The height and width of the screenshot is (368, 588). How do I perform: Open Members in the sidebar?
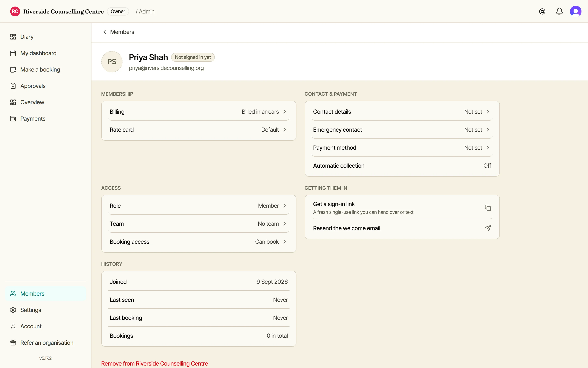tap(46, 294)
